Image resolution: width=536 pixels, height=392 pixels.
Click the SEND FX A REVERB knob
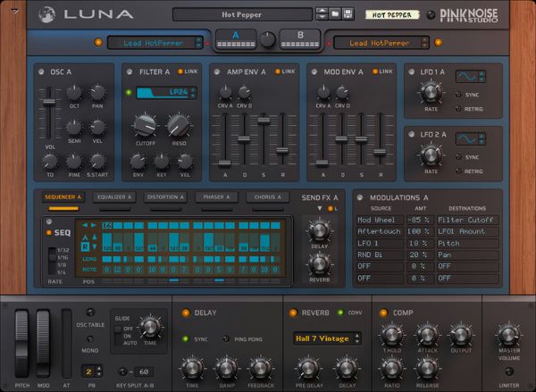tap(319, 264)
